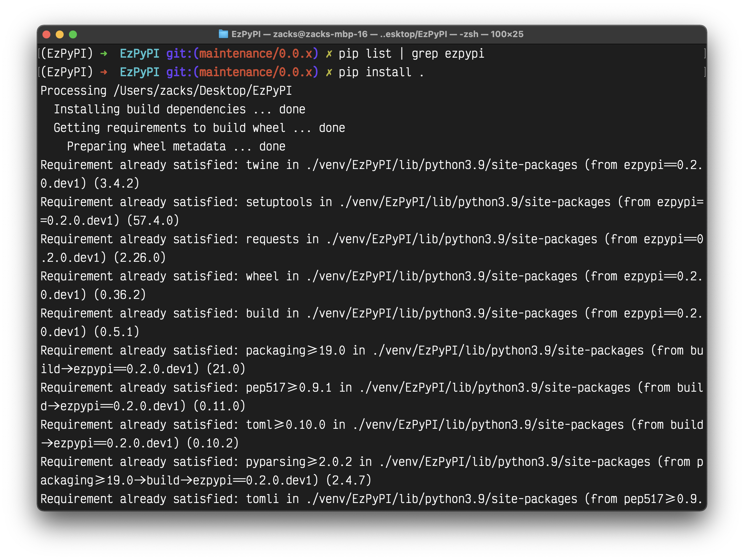Click the right bracket mark on first prompt line

tap(704, 53)
